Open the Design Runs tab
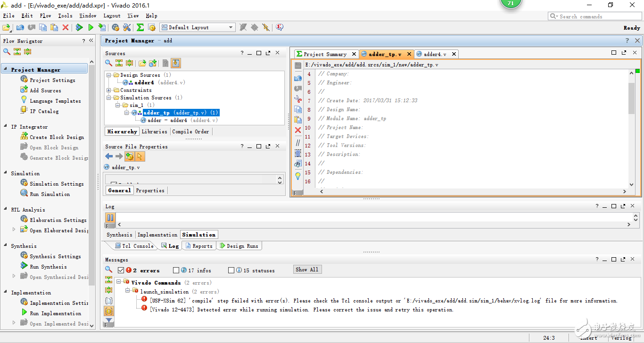The image size is (644, 343). tap(238, 246)
